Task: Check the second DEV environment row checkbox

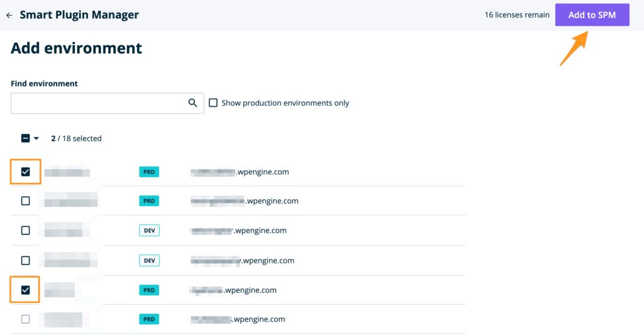Action: [x=25, y=260]
